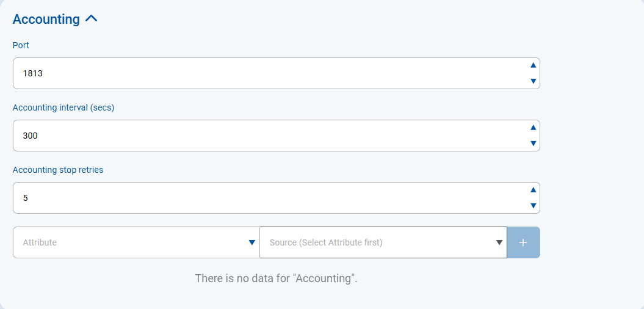
Task: Click the Accounting stop retries label
Action: (x=58, y=170)
